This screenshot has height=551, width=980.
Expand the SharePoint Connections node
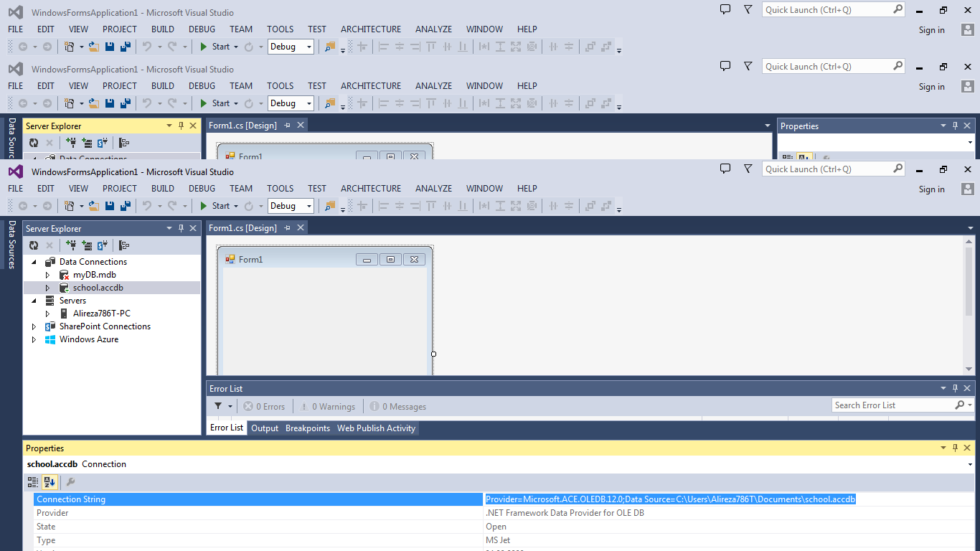[x=34, y=326]
